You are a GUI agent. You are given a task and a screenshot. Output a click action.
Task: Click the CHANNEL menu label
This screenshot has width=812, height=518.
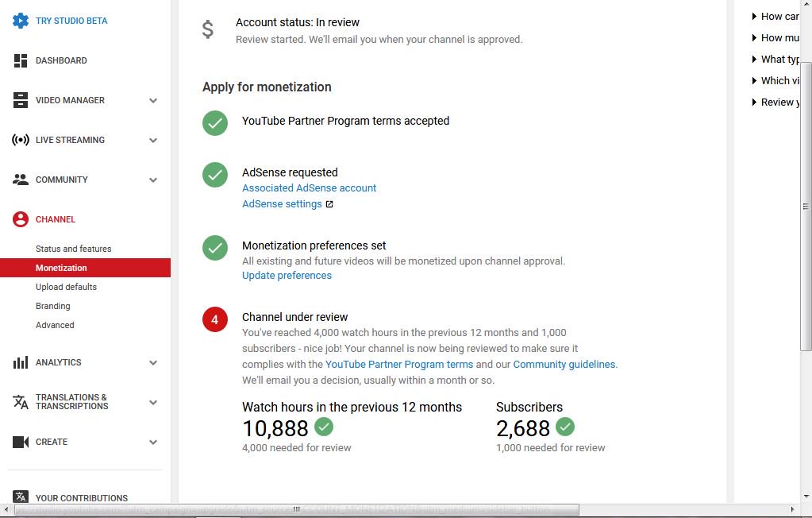[x=56, y=219]
